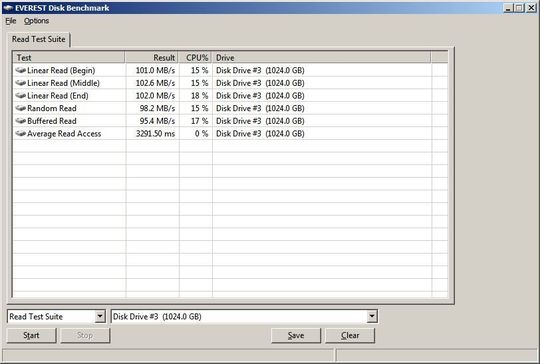This screenshot has width=540, height=364.
Task: Click the disk icon beside Linear Read (Begin)
Action: [x=21, y=70]
